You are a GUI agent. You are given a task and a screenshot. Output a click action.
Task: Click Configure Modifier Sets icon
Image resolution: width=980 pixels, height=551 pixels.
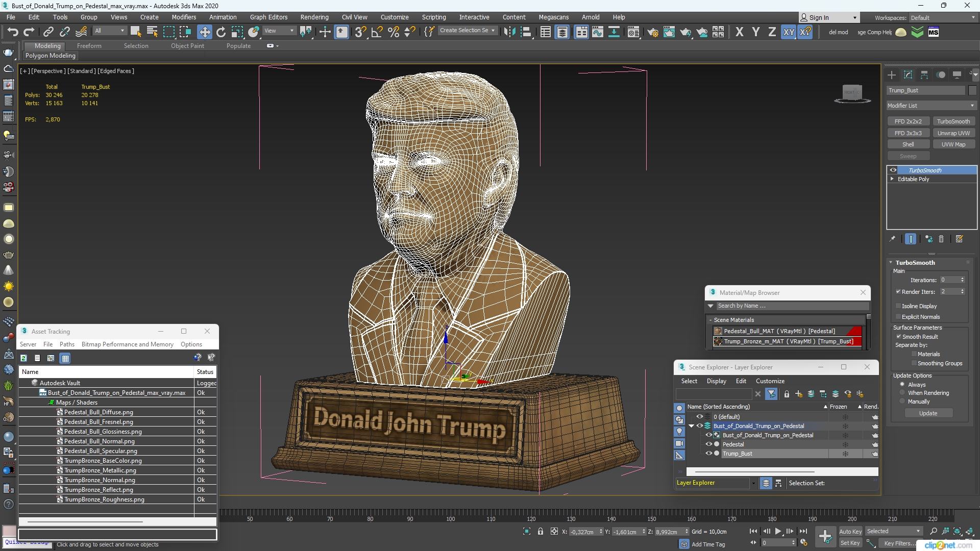click(959, 239)
